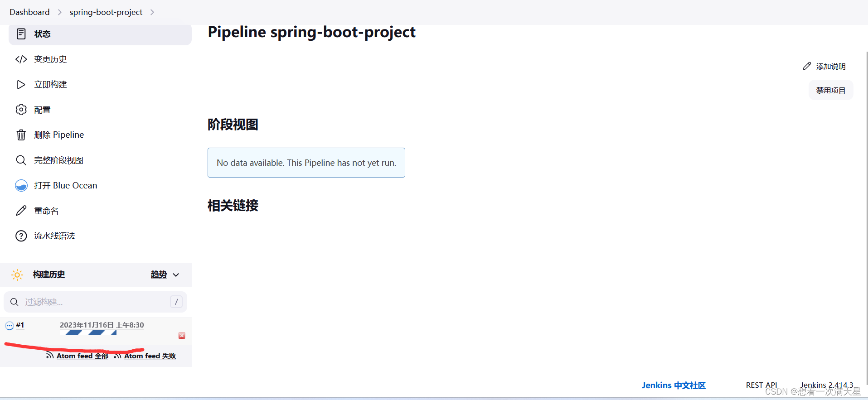Click the 构建历史 heading label
Screen dimensions: 868x400
(49, 275)
